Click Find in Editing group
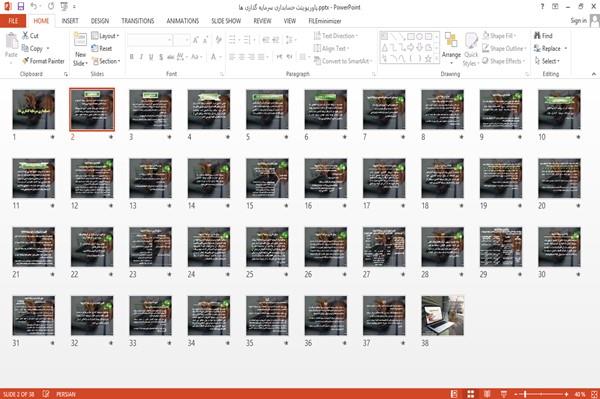Viewport: 600px width, 399px height. point(543,36)
